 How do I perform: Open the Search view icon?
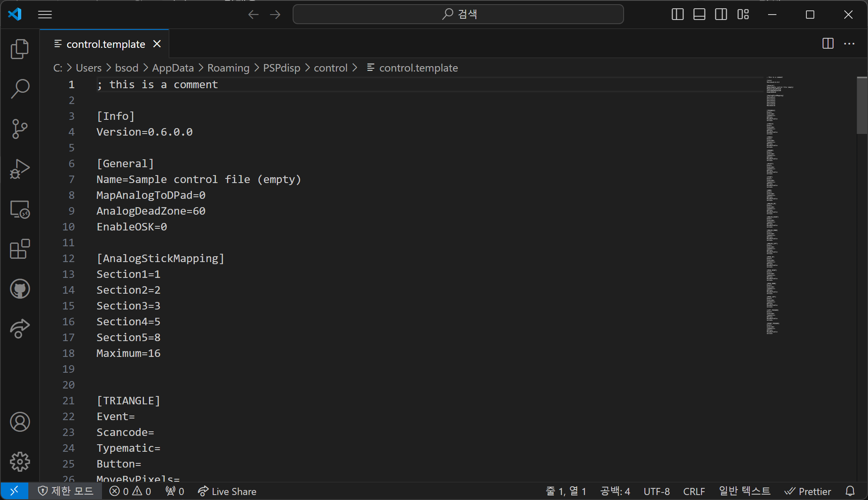pos(20,89)
